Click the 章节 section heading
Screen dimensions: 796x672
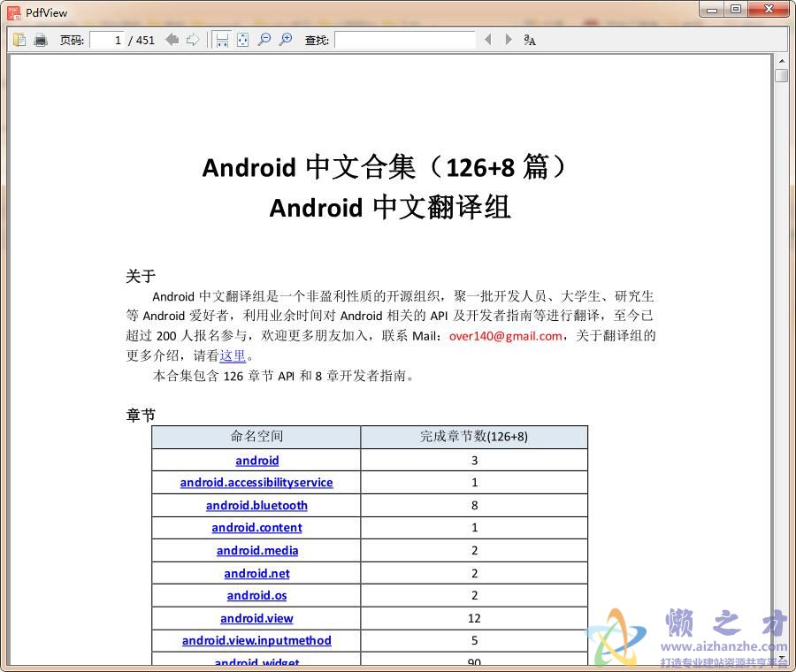(141, 416)
